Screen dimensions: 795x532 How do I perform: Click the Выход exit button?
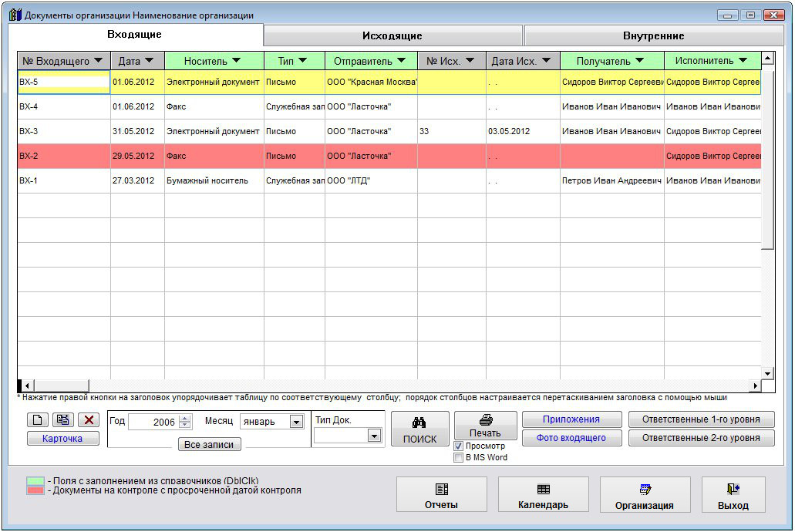733,495
